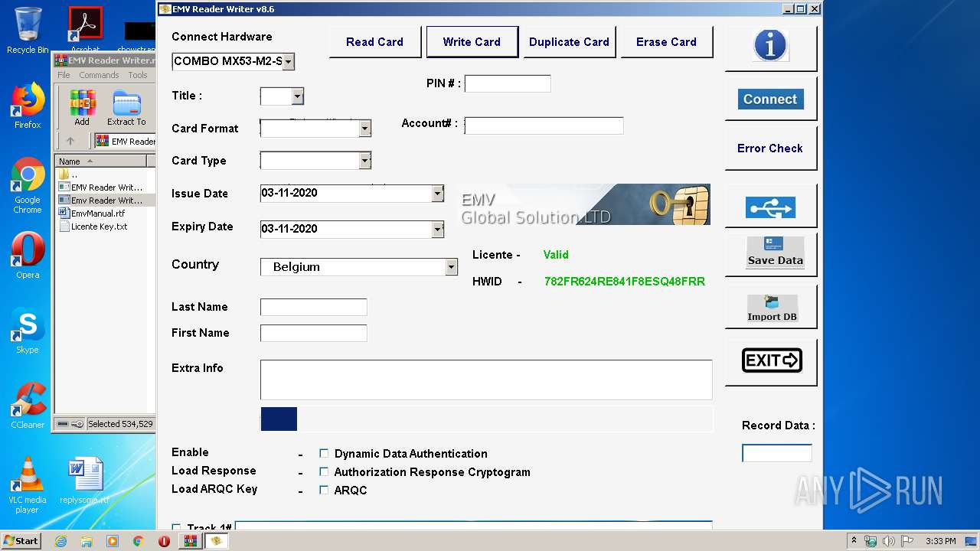
Task: Open CCleaner desktop shortcut
Action: 28,406
